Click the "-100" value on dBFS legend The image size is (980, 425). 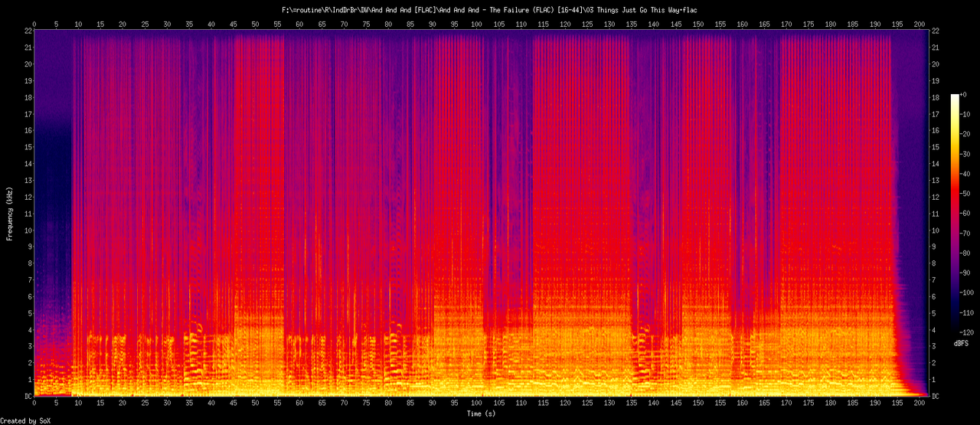click(968, 293)
